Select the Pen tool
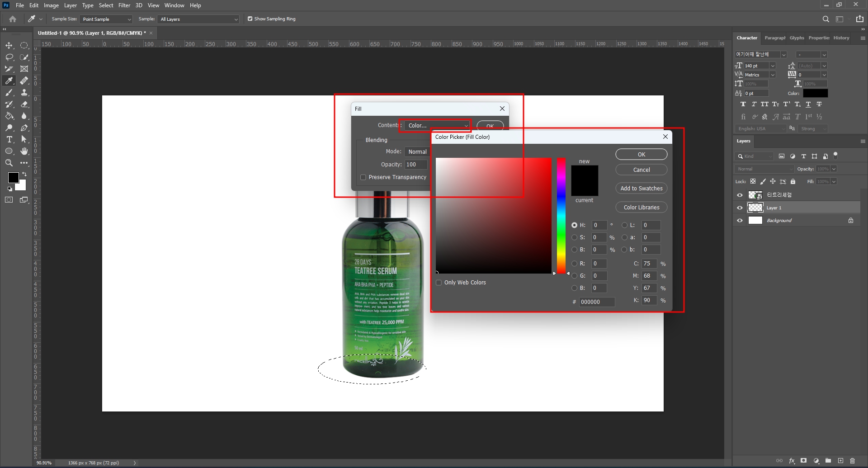Screen dimensions: 868x468 (x=24, y=128)
